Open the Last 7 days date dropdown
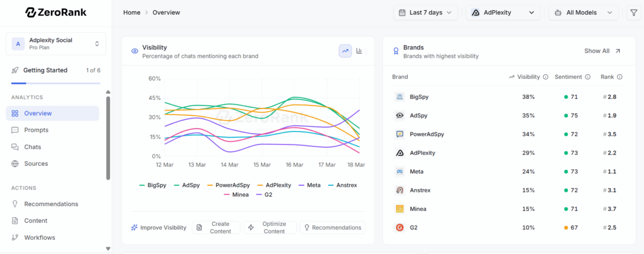 point(427,12)
